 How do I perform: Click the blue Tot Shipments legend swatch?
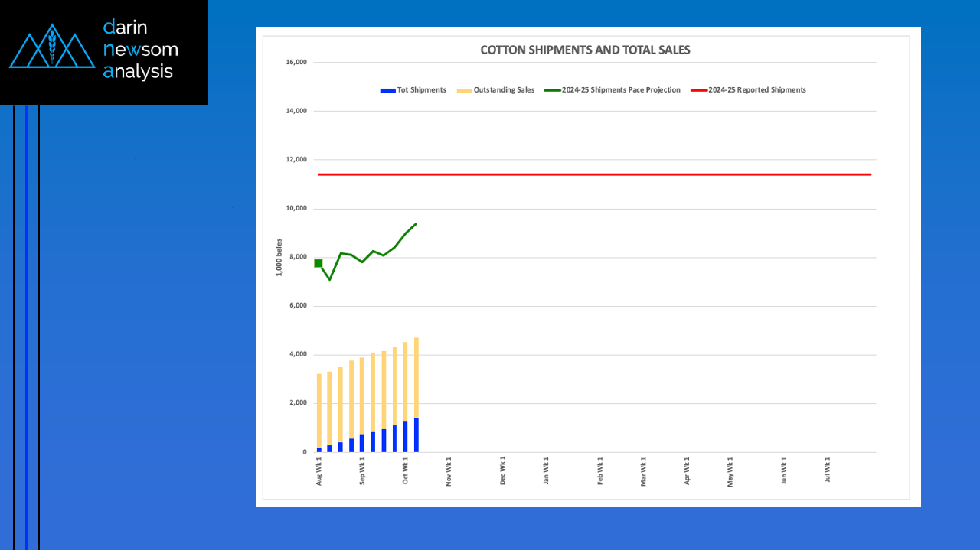(387, 90)
